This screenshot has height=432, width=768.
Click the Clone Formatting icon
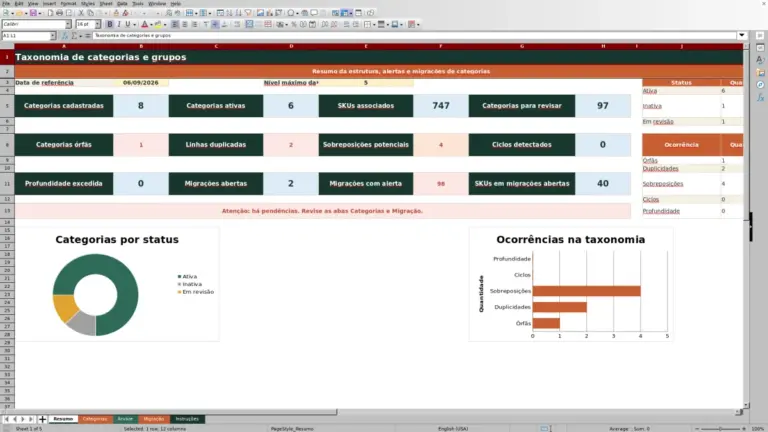(x=116, y=13)
